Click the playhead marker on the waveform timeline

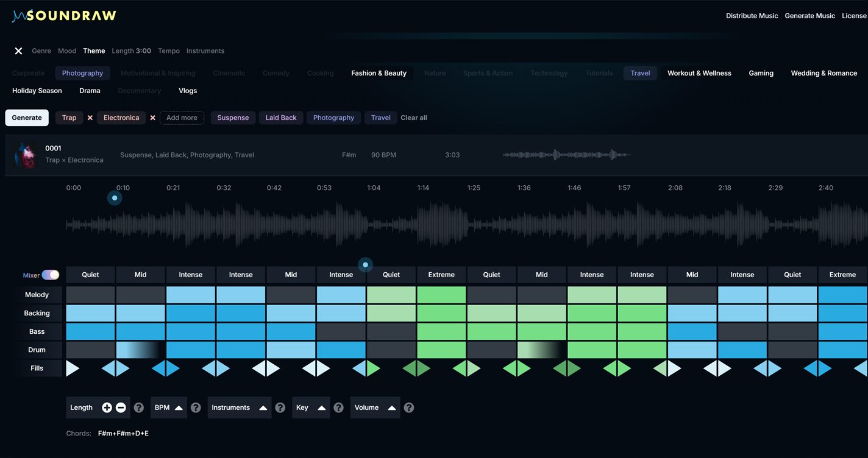pyautogui.click(x=115, y=198)
